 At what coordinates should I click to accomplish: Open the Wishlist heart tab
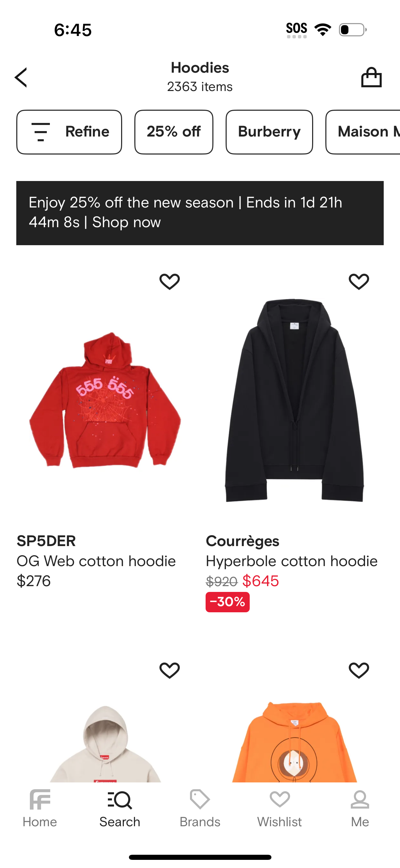[x=280, y=809]
